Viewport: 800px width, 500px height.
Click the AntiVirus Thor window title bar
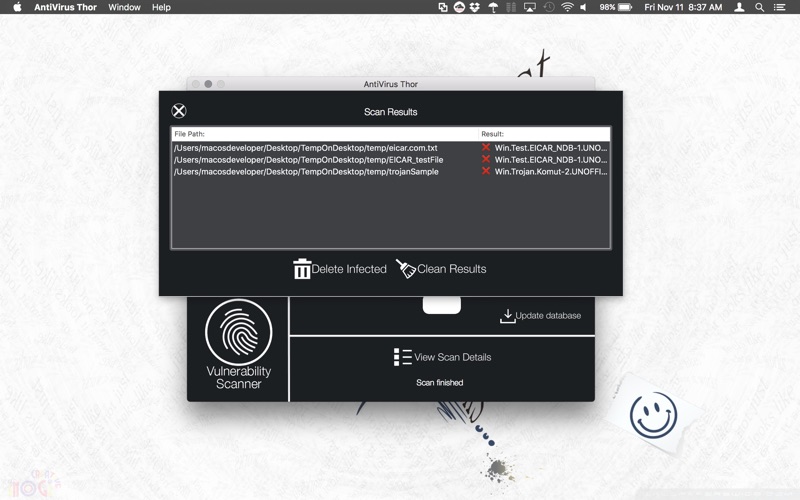coord(391,84)
